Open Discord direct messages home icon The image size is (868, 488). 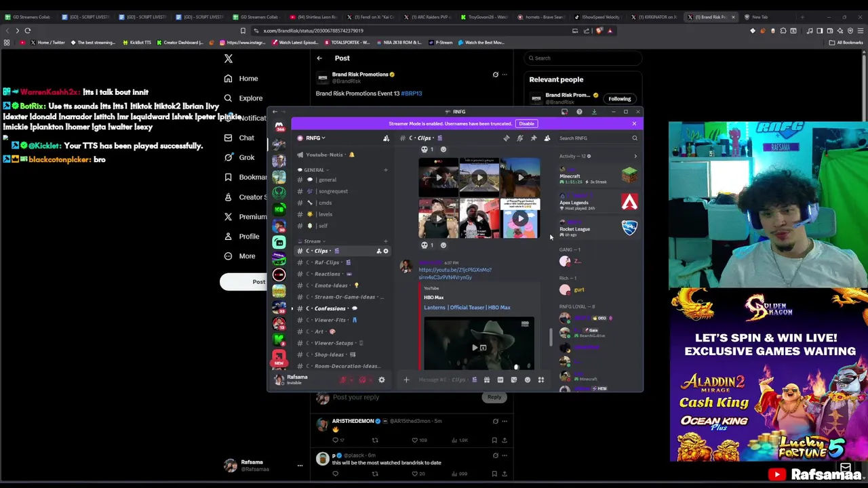point(279,126)
